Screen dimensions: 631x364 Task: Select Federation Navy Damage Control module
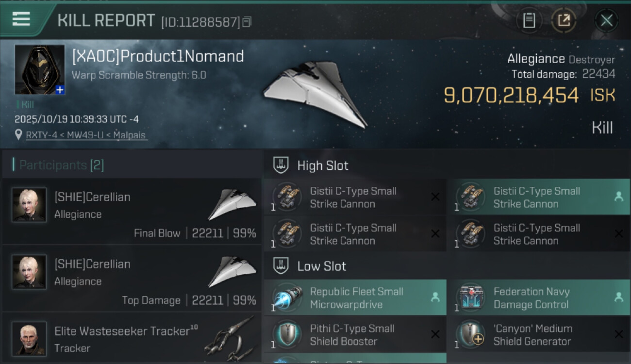point(538,298)
